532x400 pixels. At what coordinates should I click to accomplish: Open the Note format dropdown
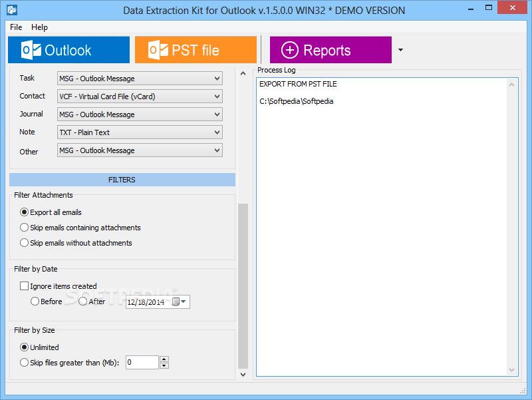pyautogui.click(x=140, y=132)
